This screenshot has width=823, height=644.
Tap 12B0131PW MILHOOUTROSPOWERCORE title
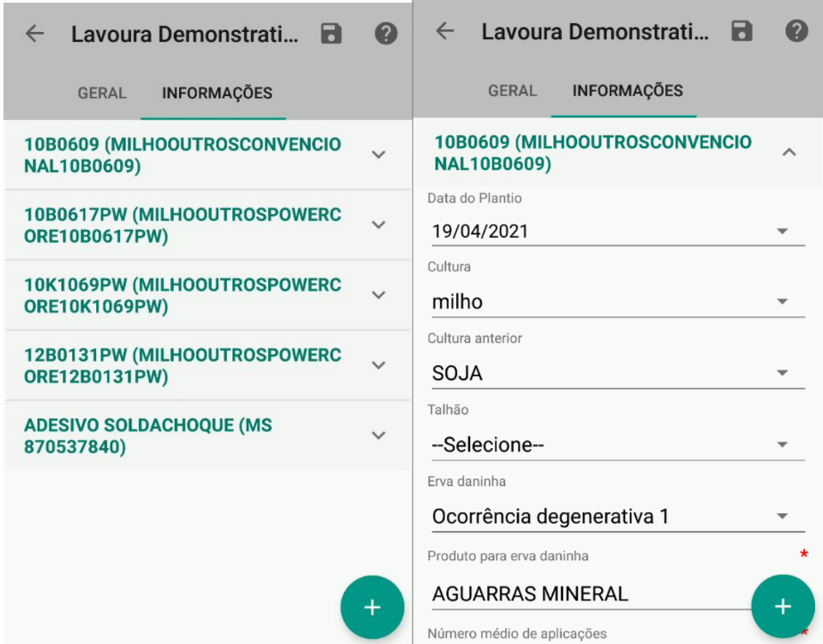point(183,366)
